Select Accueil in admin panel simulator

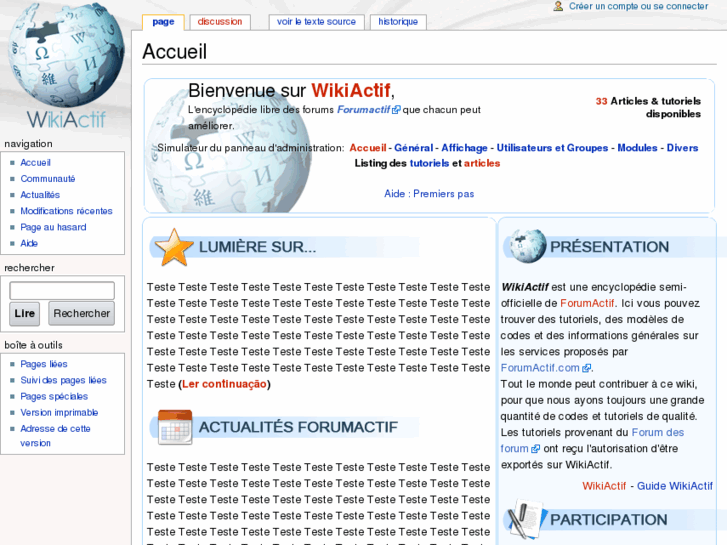pyautogui.click(x=368, y=148)
